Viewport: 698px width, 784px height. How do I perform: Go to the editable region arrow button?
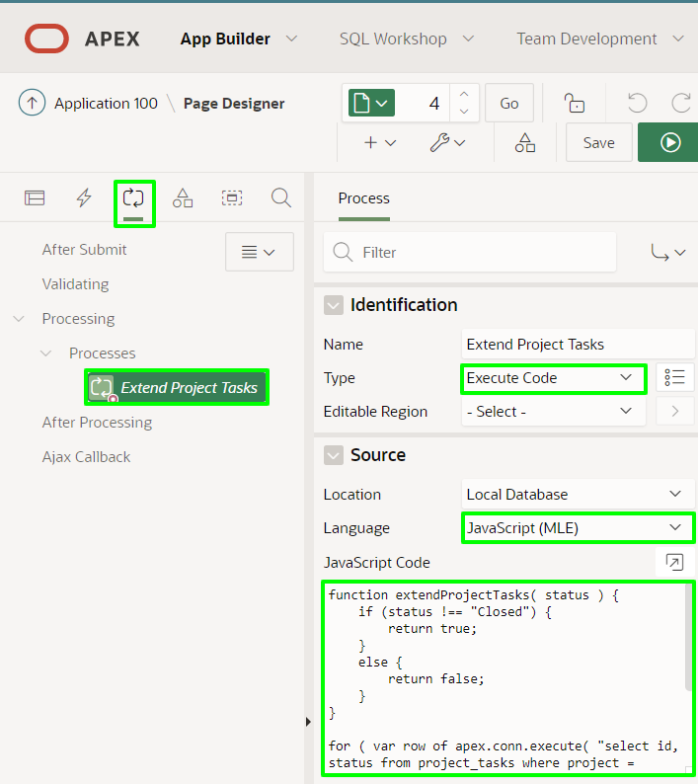(x=675, y=411)
